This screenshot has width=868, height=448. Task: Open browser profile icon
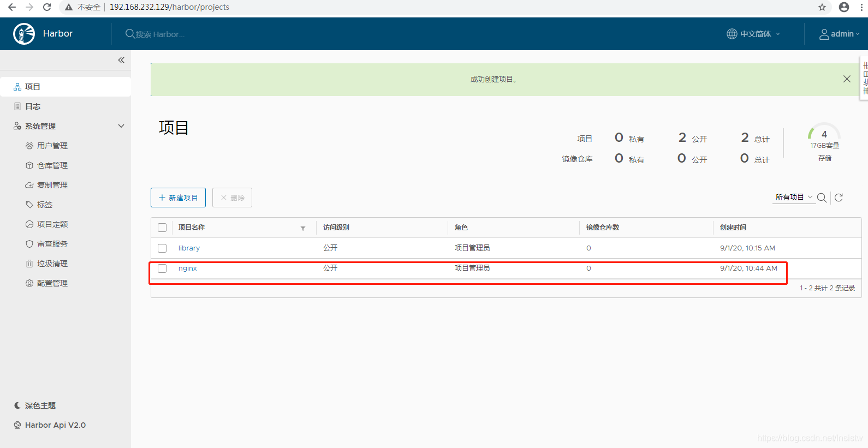[844, 7]
